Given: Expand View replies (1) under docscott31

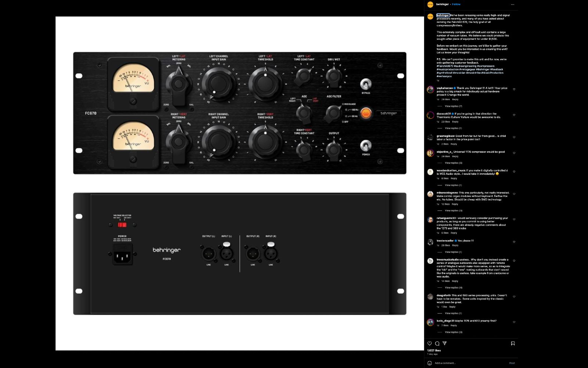Looking at the screenshot, I should 453,128.
